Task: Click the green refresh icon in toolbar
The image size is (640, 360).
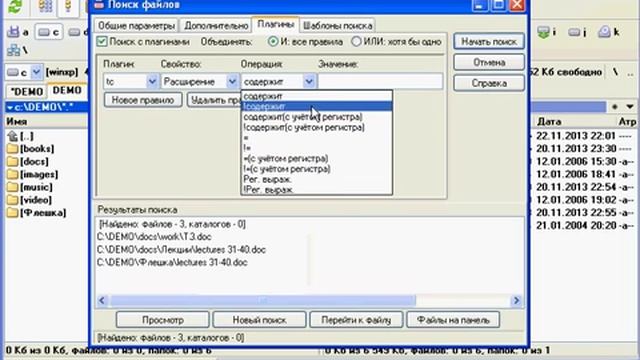Action: [x=15, y=7]
